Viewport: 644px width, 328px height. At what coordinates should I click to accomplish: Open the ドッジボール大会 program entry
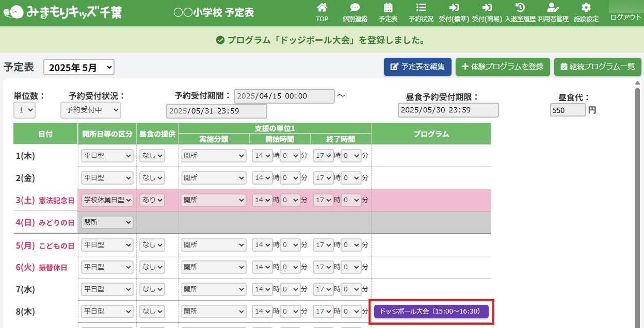[x=431, y=311]
